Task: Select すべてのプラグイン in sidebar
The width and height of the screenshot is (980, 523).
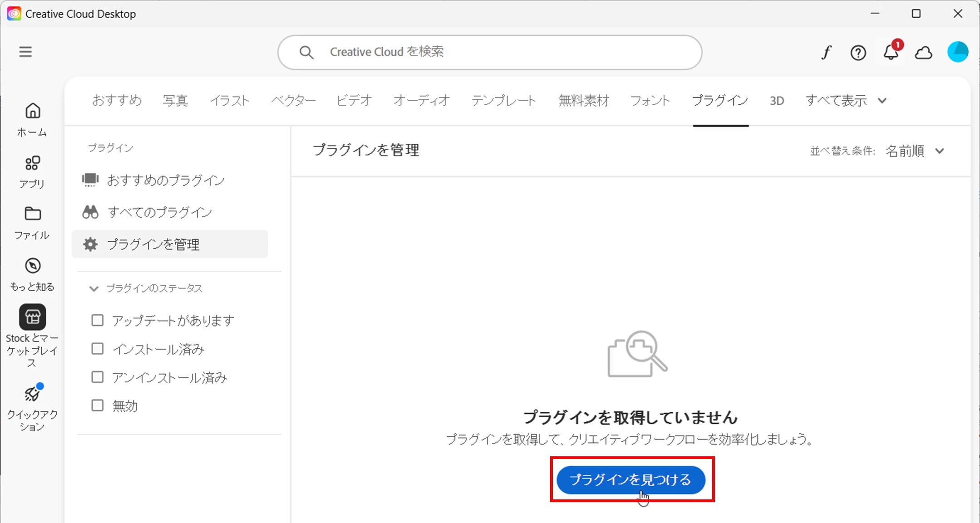Action: click(x=159, y=212)
